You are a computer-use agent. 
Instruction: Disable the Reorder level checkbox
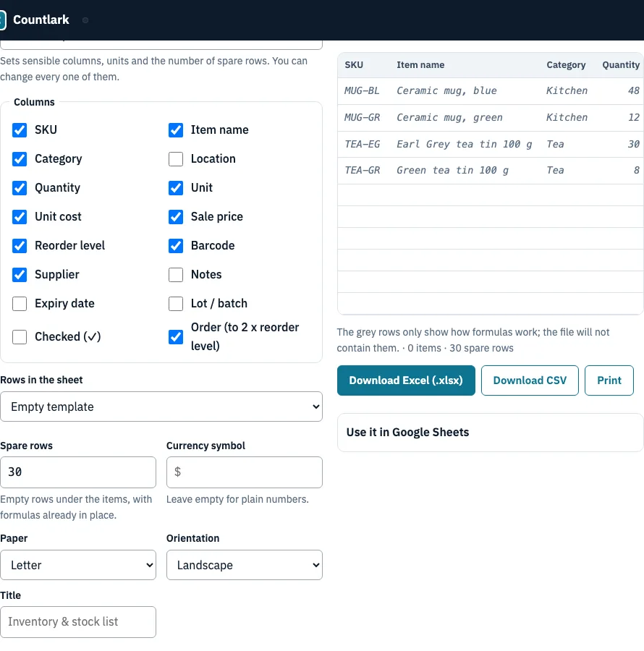tap(20, 246)
